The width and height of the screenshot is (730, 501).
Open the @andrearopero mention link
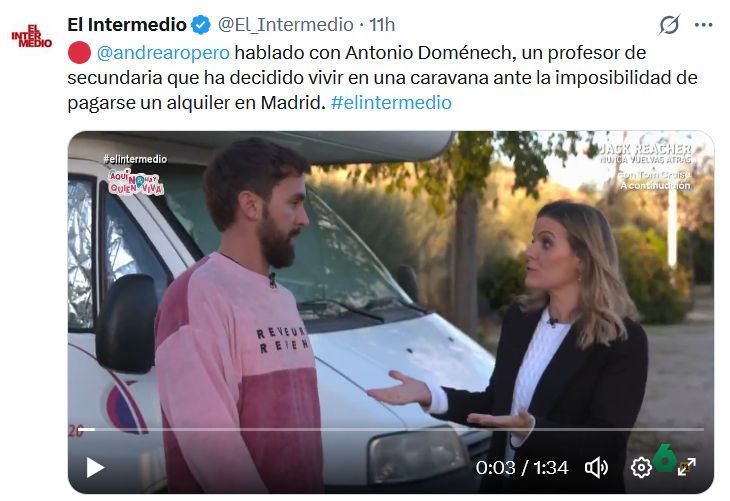[x=163, y=53]
